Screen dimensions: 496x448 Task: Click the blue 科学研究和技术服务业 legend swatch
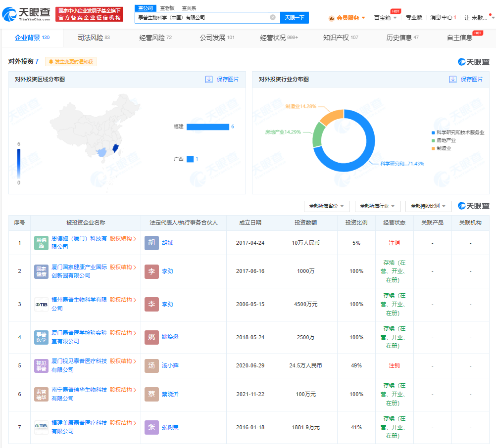[433, 133]
